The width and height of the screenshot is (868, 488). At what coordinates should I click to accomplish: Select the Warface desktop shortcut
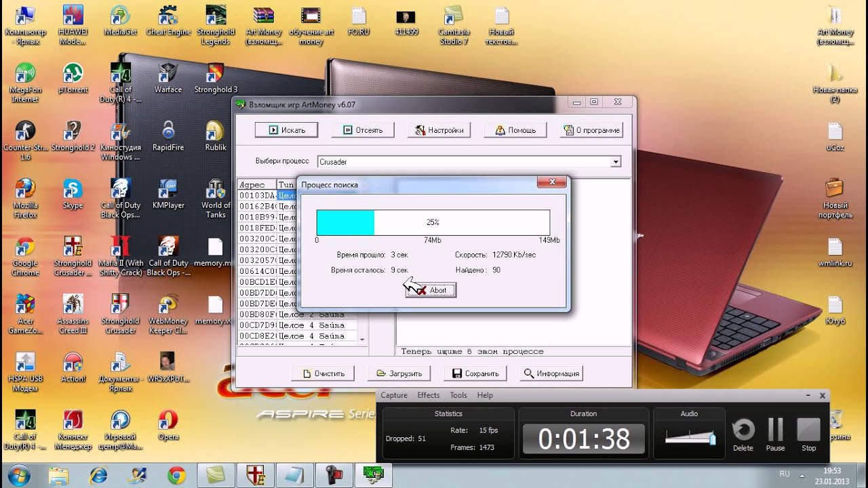[168, 79]
